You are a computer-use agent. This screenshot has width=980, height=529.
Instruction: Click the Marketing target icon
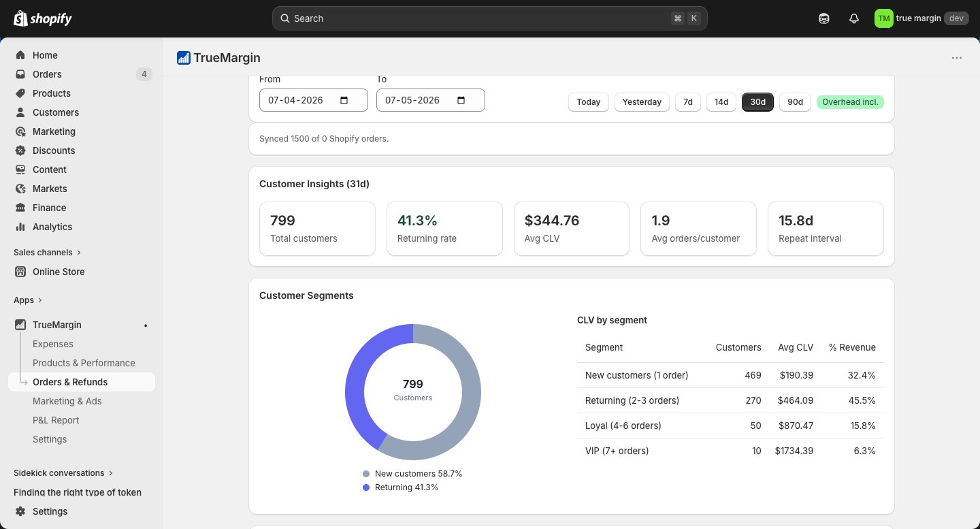pos(20,131)
